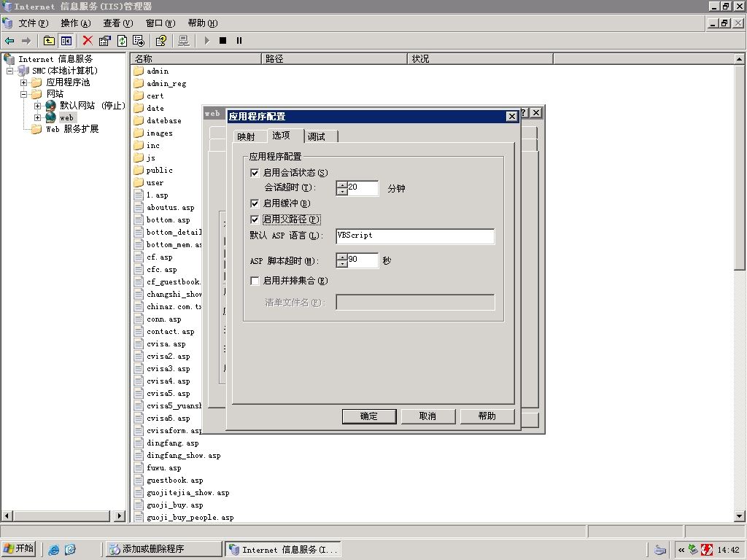Screen dimensions: 747x560
Task: Toggle 启用父路径 checkbox
Action: pyautogui.click(x=255, y=219)
